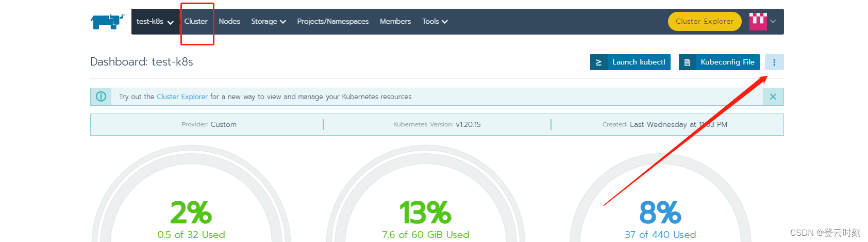Viewport: 868px width, 242px height.
Task: Click the Dashboard: test-k8s heading
Action: (142, 62)
